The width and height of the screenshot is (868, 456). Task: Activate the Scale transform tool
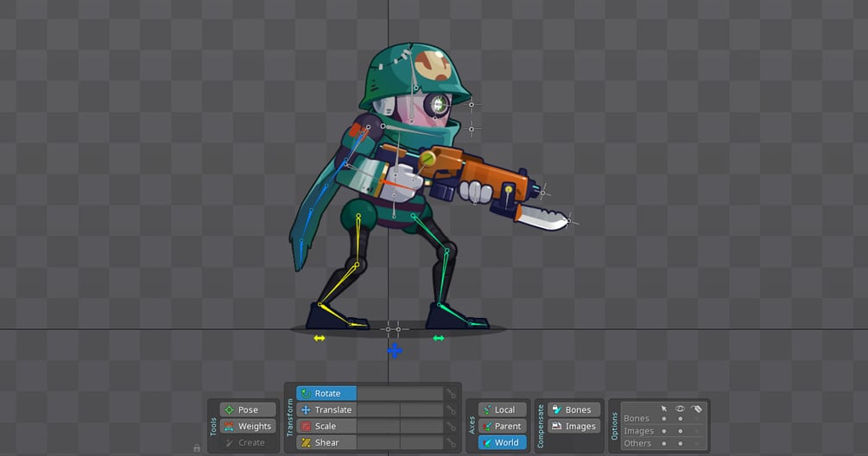tap(326, 426)
